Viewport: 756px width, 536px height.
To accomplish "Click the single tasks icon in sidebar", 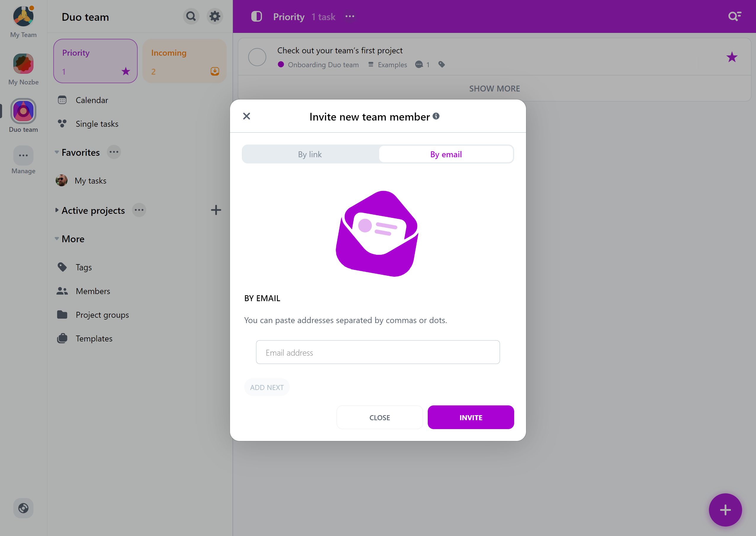I will [x=62, y=123].
